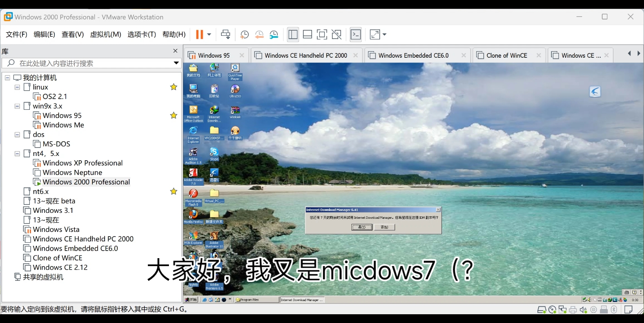Toggle the library sidebar visibility
This screenshot has height=323, width=644.
coord(293,35)
